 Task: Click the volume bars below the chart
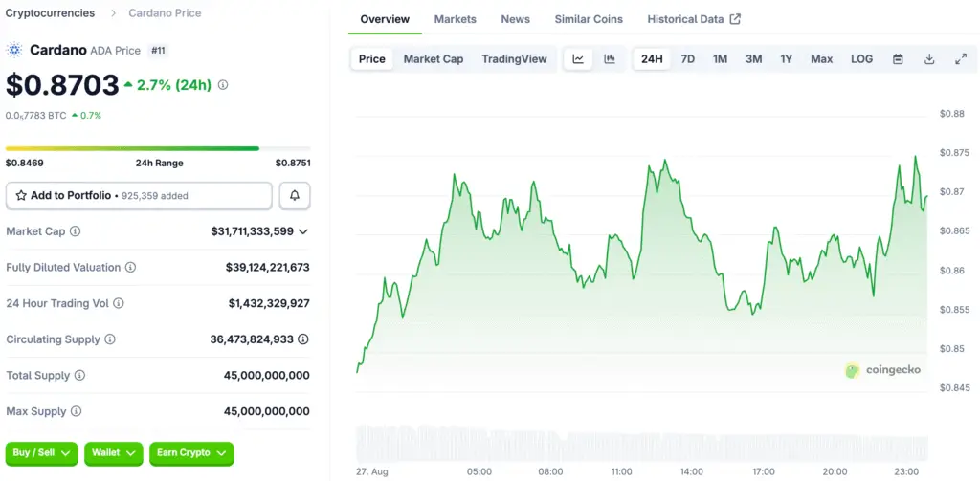642,443
